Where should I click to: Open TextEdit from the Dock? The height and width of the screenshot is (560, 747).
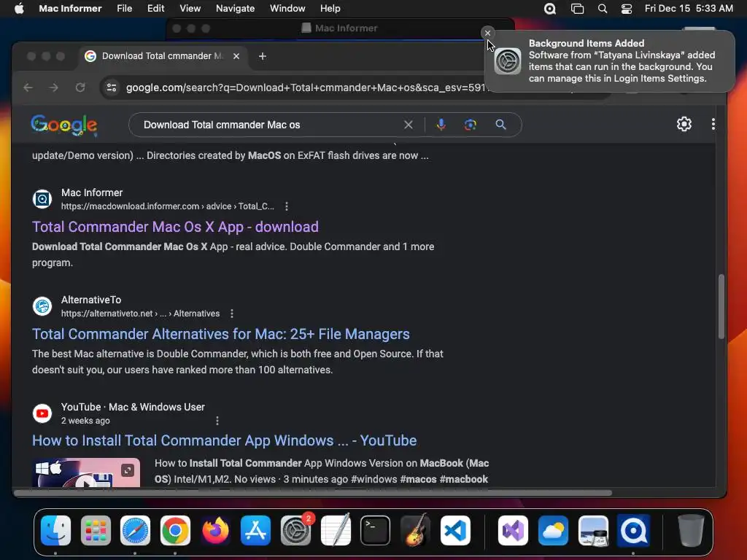pyautogui.click(x=336, y=531)
